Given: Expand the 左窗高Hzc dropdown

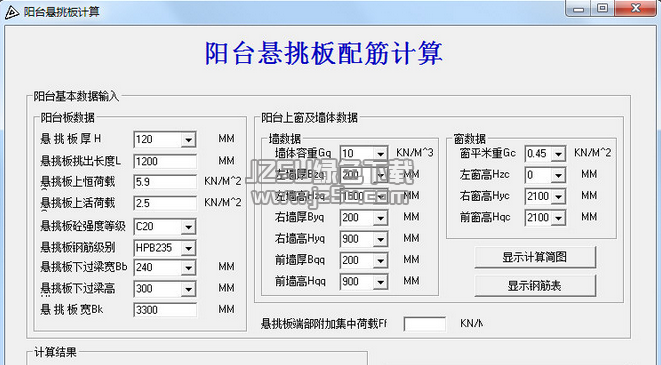Looking at the screenshot, I should click(x=559, y=175).
